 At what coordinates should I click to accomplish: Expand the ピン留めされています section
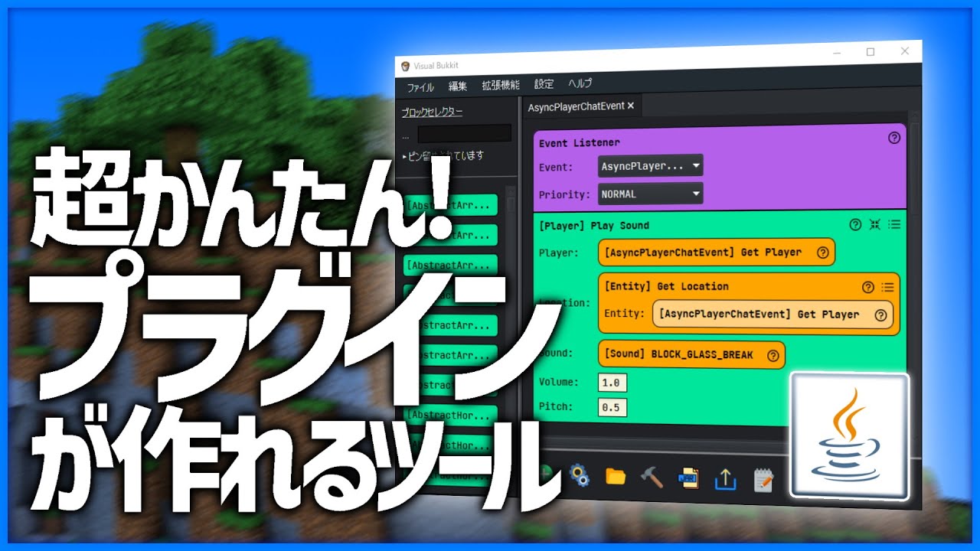[443, 155]
